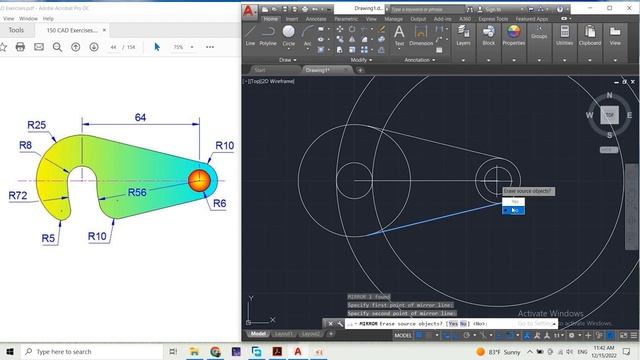Toggle MODEL space button in status bar
Image resolution: width=640 pixels, height=360 pixels.
pyautogui.click(x=402, y=335)
